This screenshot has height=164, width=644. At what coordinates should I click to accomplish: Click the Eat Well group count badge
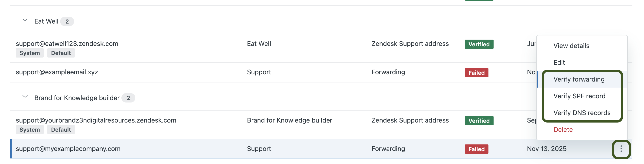[67, 22]
